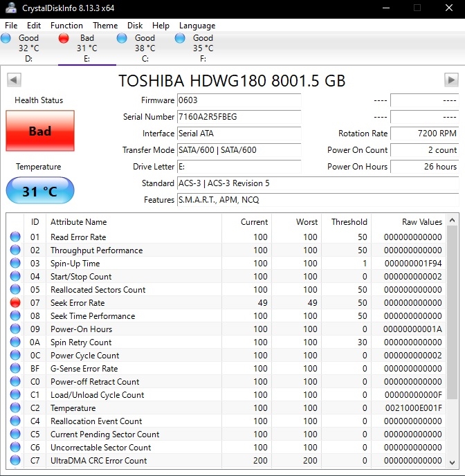Click the Firmware field 0603
The width and height of the screenshot is (465, 476).
239,100
